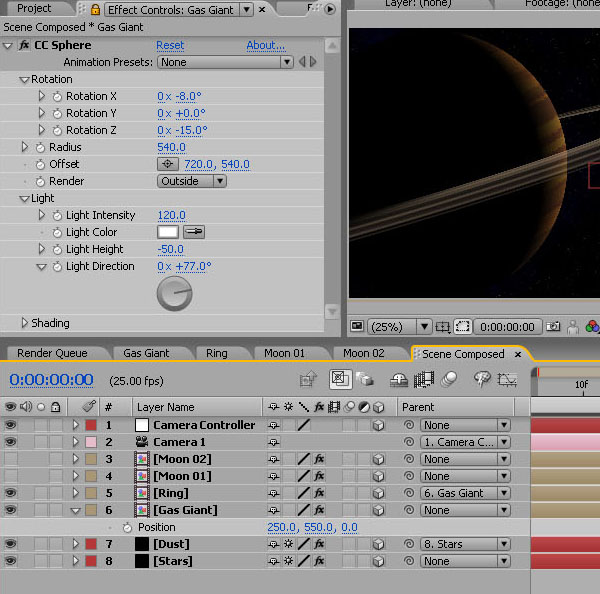Click the Light Color white swatch
Image resolution: width=600 pixels, height=594 pixels.
click(x=168, y=232)
